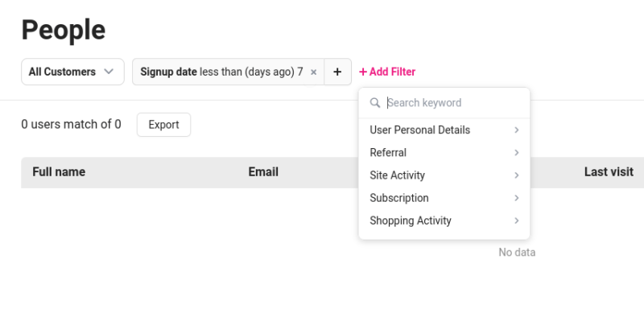This screenshot has width=644, height=309.
Task: Expand chevron next to User Personal Details
Action: point(517,130)
